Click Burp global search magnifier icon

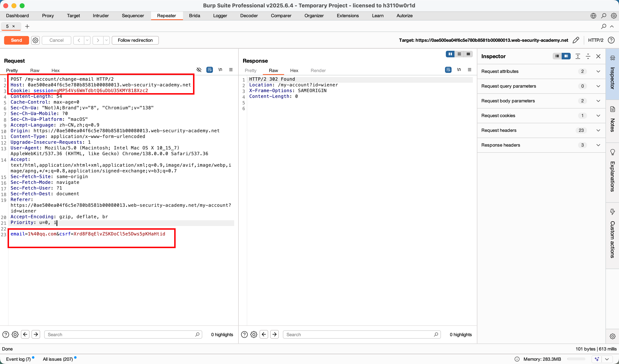[x=603, y=16]
